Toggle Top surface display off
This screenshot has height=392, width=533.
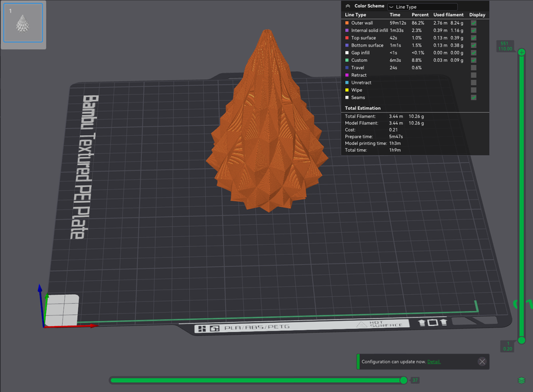click(474, 38)
